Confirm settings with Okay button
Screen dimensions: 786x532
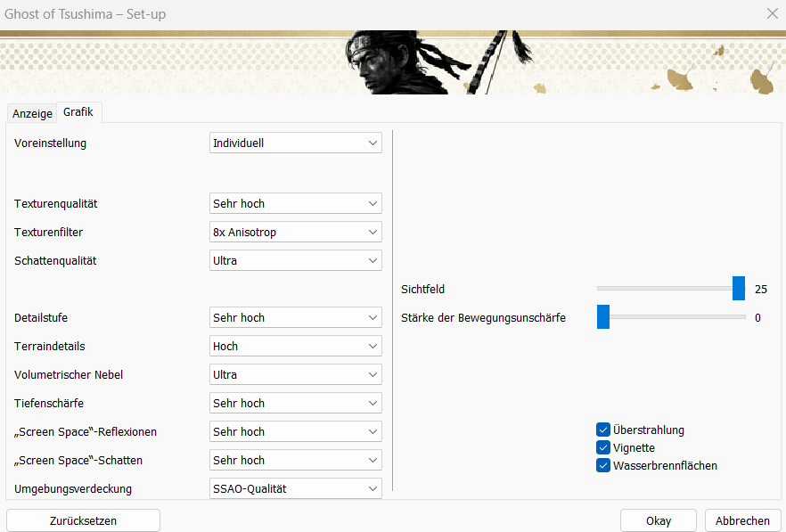(x=659, y=520)
